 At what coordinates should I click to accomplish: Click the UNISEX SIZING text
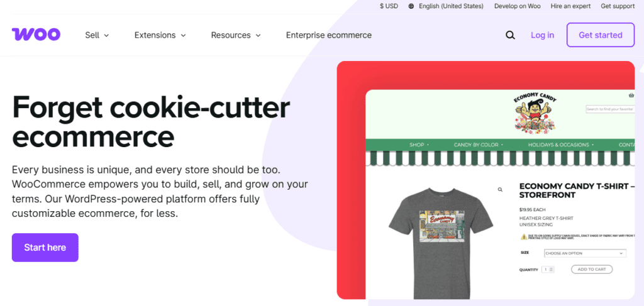(536, 225)
